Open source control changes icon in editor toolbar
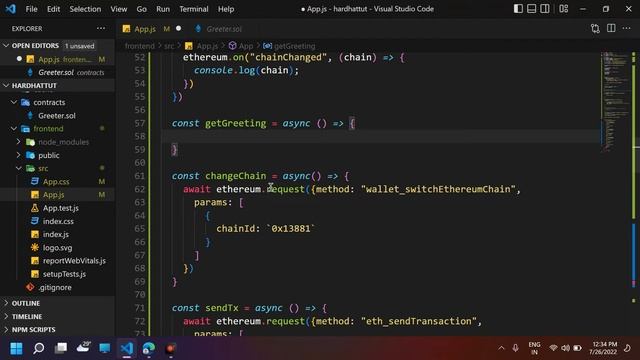 tap(595, 29)
